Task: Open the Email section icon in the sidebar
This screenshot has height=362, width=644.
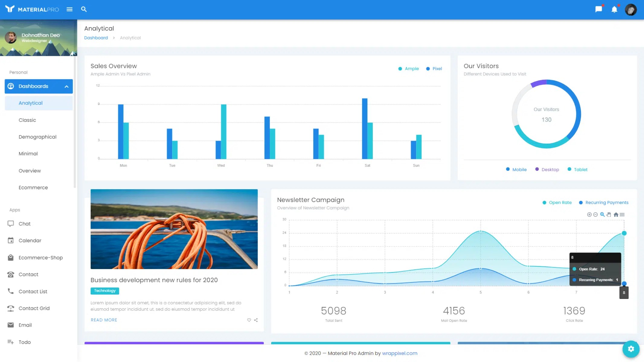Action: point(11,325)
